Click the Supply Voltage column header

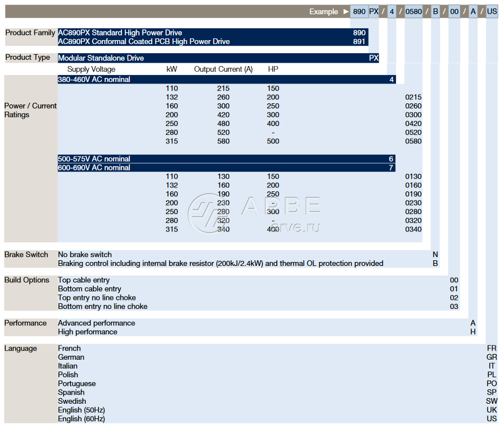91,69
